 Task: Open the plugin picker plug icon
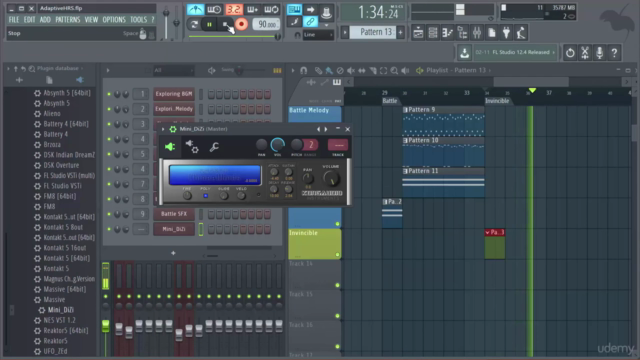(x=506, y=33)
